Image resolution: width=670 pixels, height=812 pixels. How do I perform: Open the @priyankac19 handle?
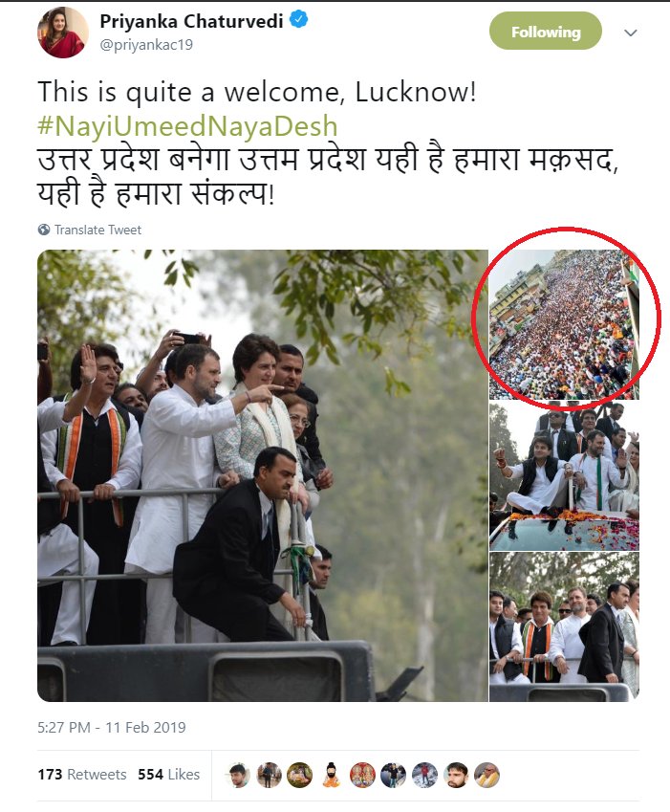tap(146, 45)
